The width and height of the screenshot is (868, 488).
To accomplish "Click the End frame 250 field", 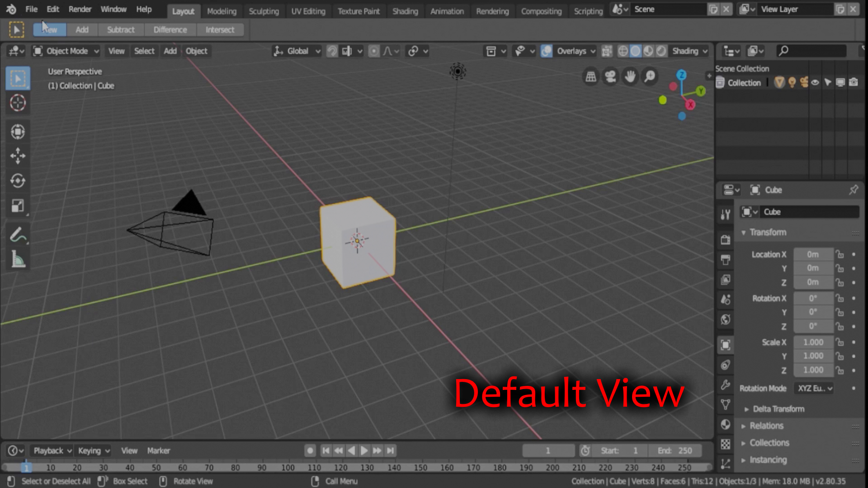I will [x=675, y=450].
